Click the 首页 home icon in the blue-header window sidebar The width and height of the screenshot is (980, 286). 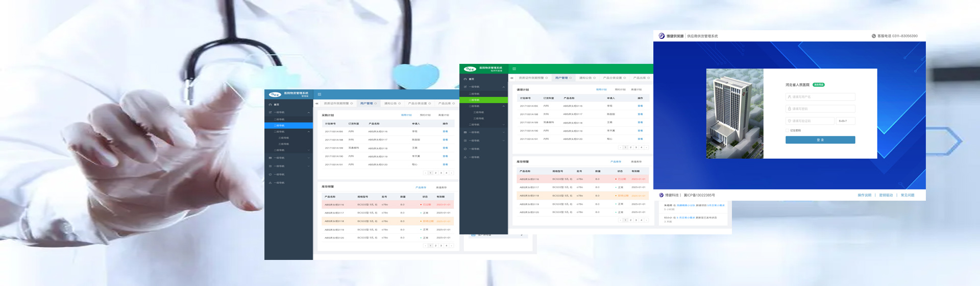pos(271,105)
